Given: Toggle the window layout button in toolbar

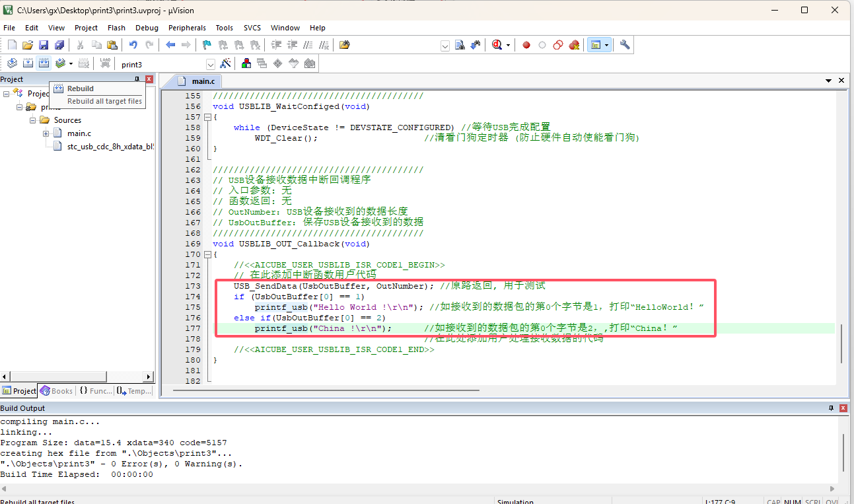Looking at the screenshot, I should pos(596,45).
